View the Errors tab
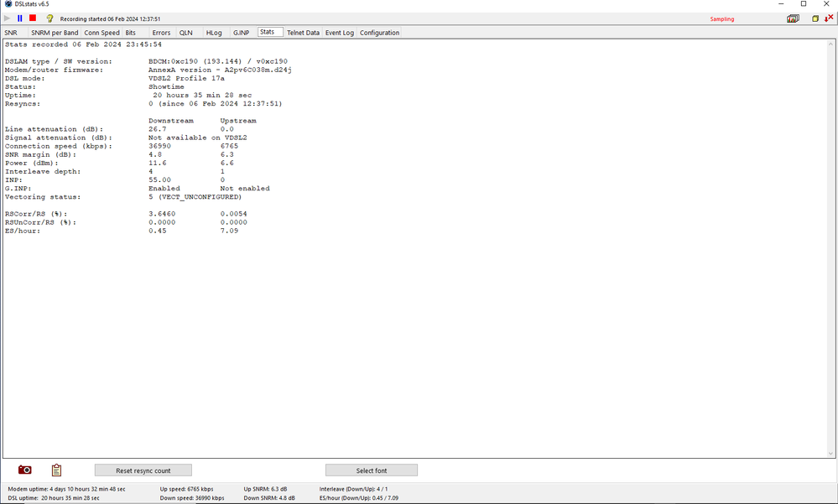The height and width of the screenshot is (504, 838). pyautogui.click(x=161, y=33)
